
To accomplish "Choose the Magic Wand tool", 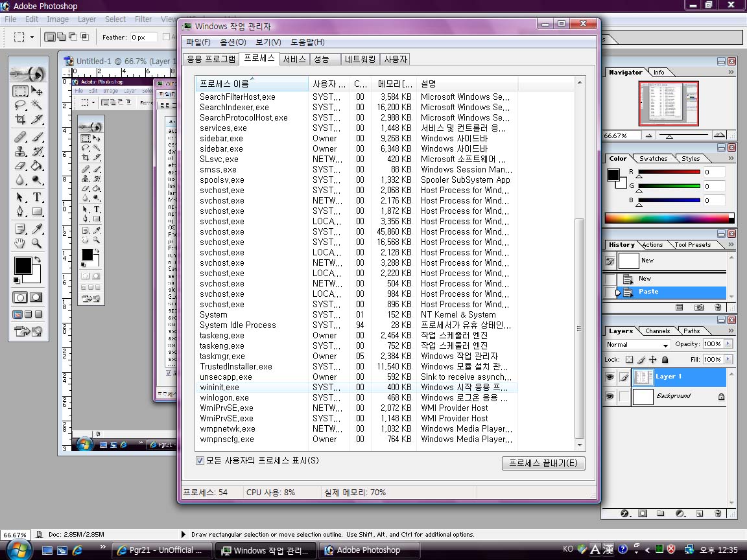I will coord(37,105).
